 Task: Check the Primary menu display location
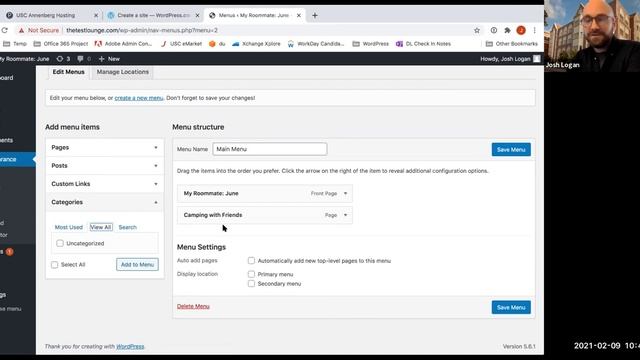coord(251,274)
